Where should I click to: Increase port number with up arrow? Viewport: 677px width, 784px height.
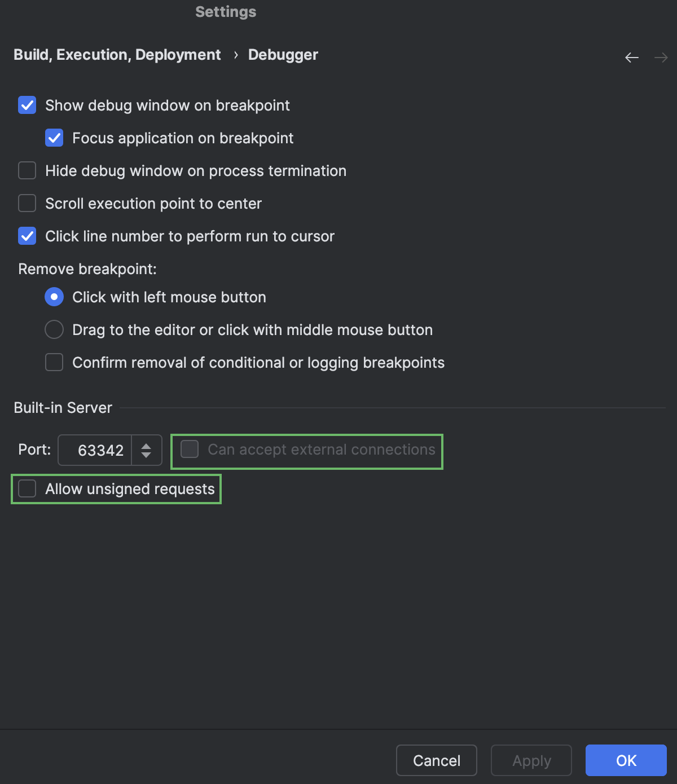(x=146, y=446)
